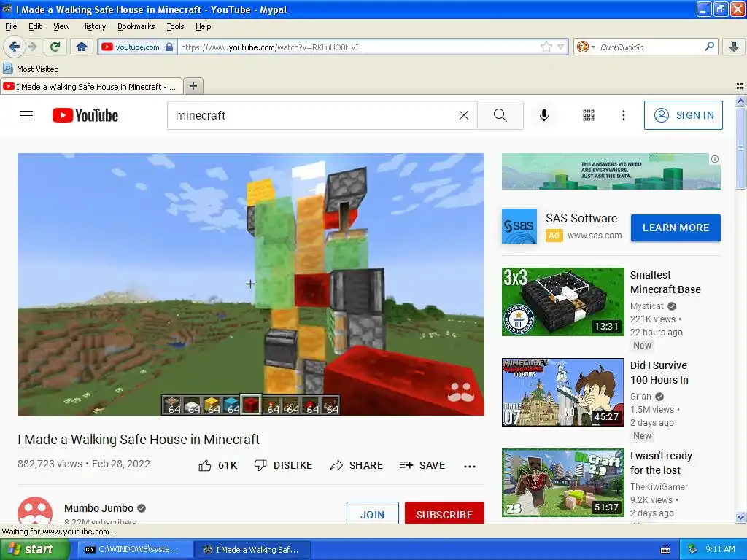Click the TheKiwiGamer channel name

659,486
